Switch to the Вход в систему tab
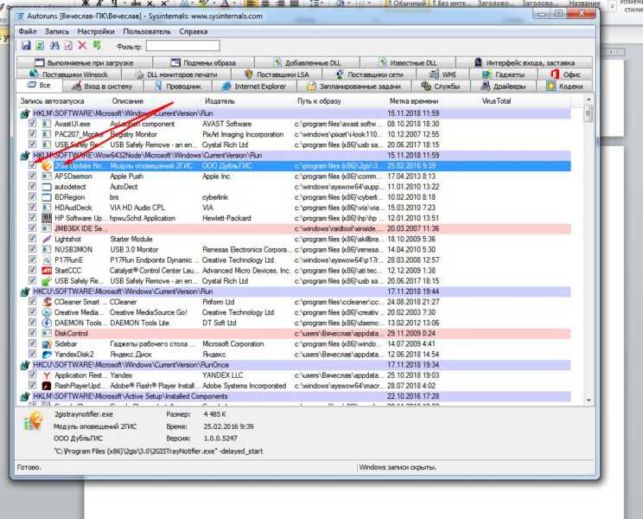 [x=103, y=86]
